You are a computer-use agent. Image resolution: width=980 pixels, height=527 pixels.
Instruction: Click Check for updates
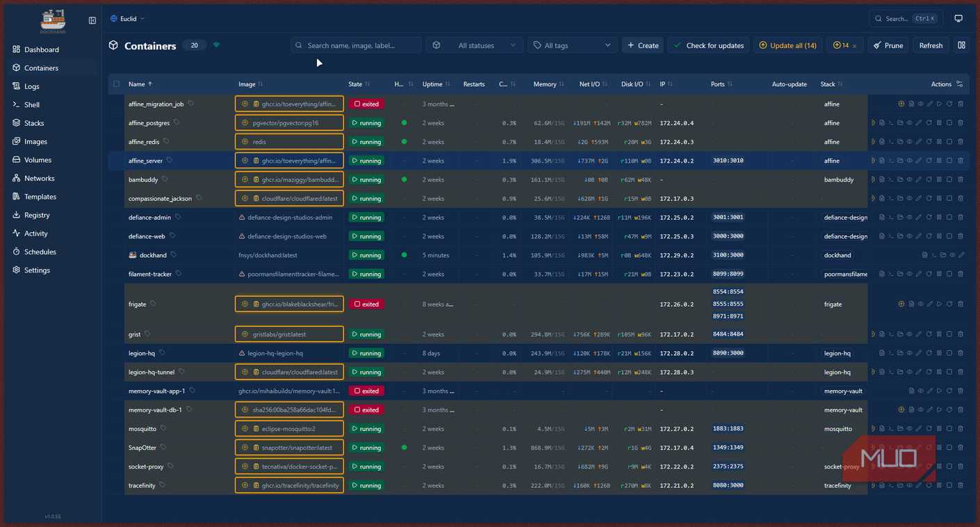[x=709, y=45]
